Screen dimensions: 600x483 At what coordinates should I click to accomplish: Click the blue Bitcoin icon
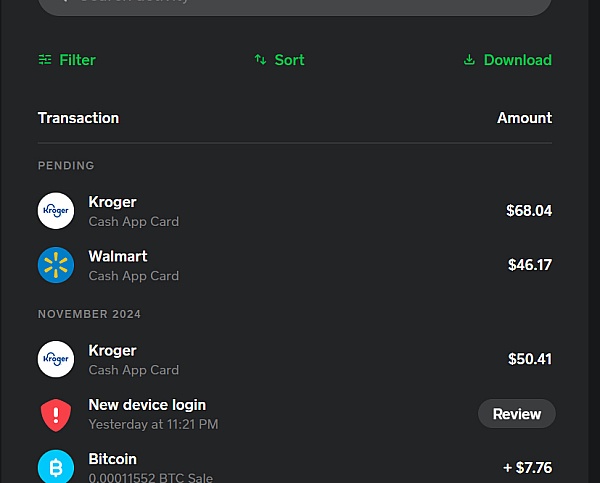56,467
